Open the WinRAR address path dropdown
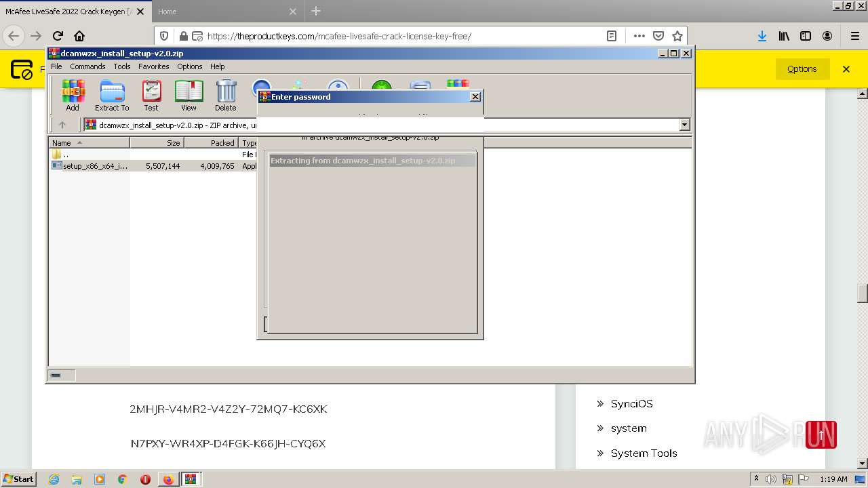This screenshot has height=488, width=868. coord(684,125)
